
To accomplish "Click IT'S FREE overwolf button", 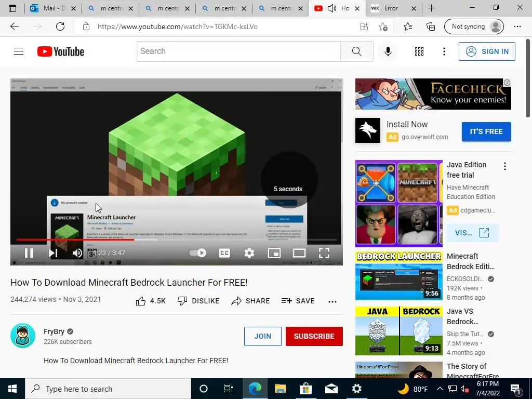I will point(486,131).
